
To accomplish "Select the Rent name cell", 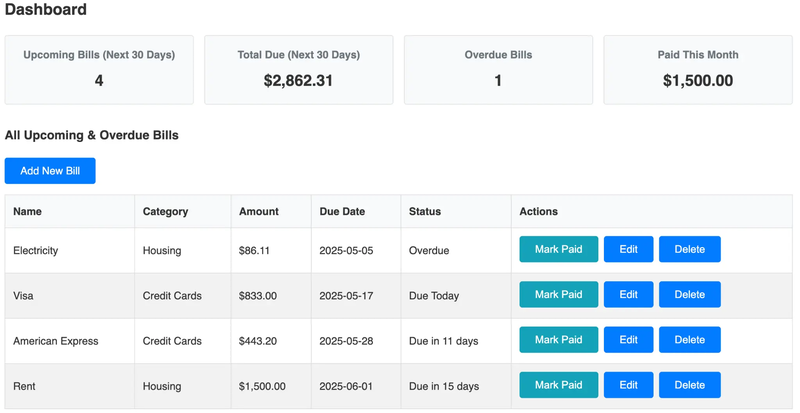I will tap(70, 386).
